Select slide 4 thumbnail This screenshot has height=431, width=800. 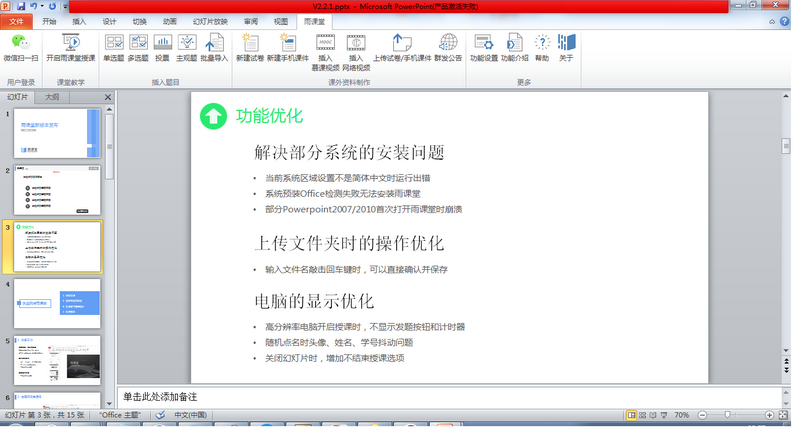coord(57,303)
